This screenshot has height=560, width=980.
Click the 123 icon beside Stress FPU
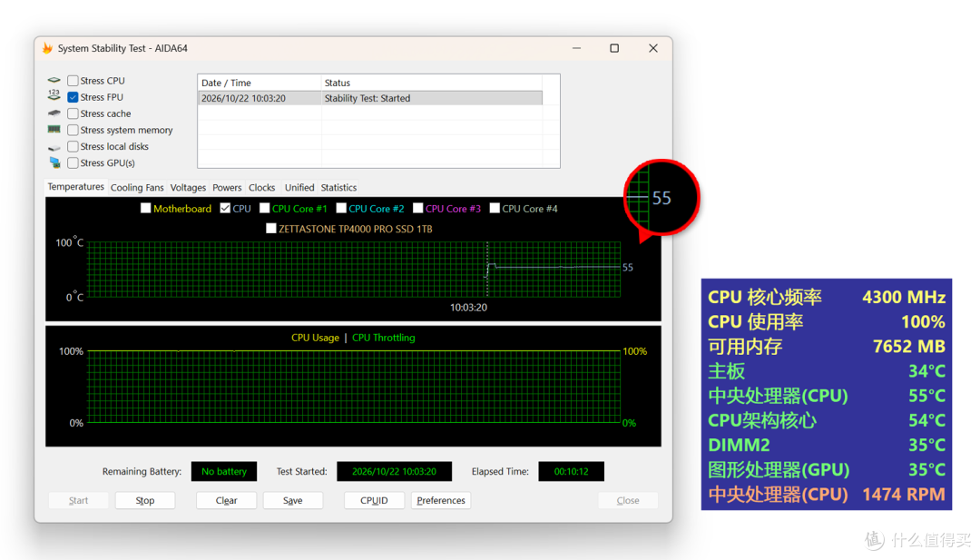click(54, 96)
